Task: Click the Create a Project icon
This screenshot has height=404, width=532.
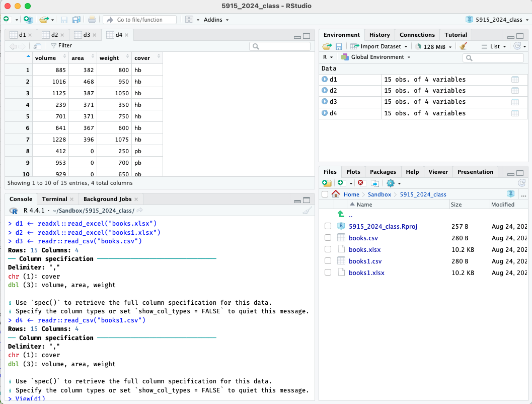Action: pyautogui.click(x=29, y=19)
